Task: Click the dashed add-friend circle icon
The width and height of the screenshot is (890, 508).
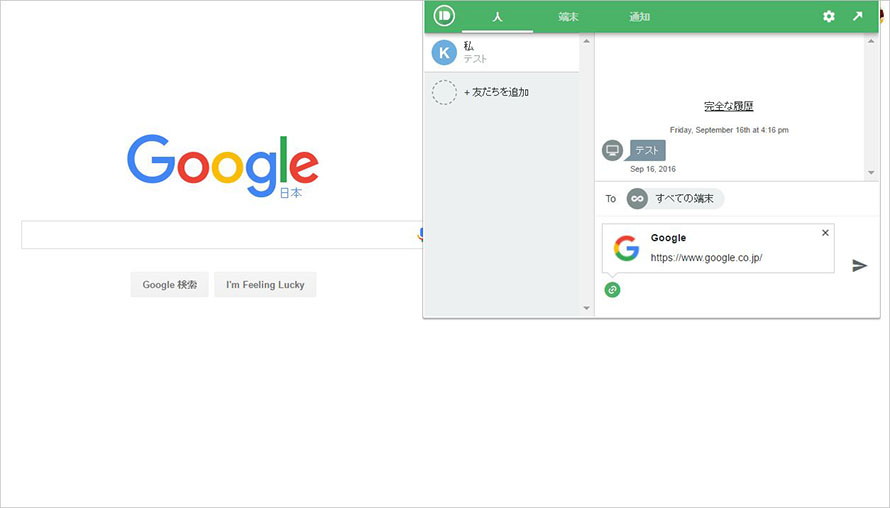Action: coord(444,92)
